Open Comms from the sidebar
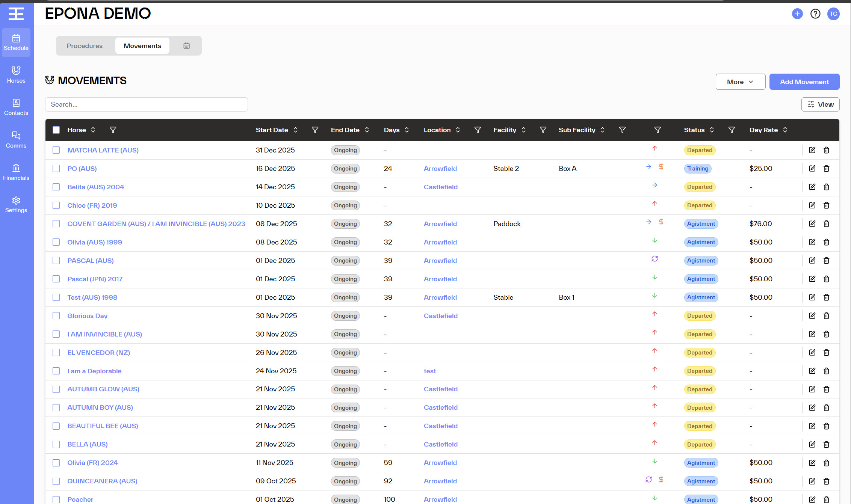 point(16,140)
